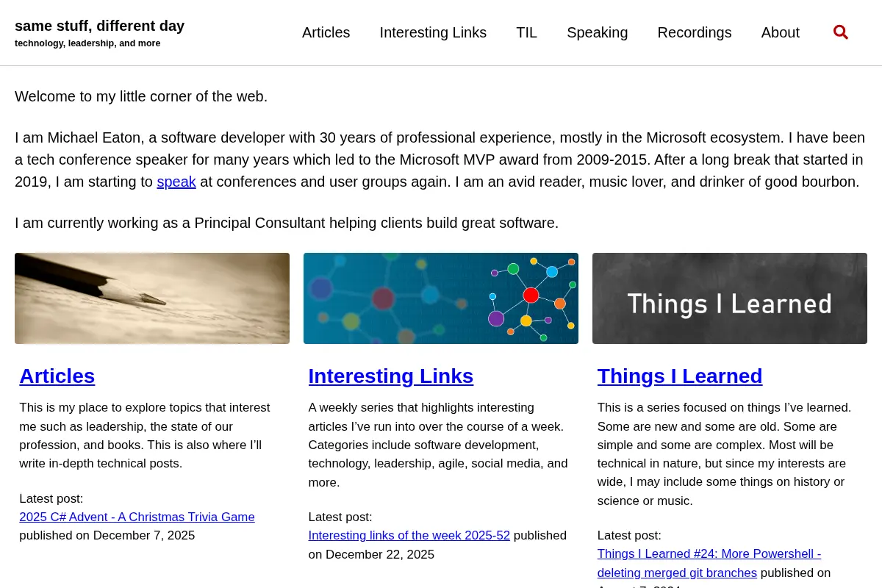Open the Articles section heading link
The image size is (882, 588).
(x=57, y=376)
